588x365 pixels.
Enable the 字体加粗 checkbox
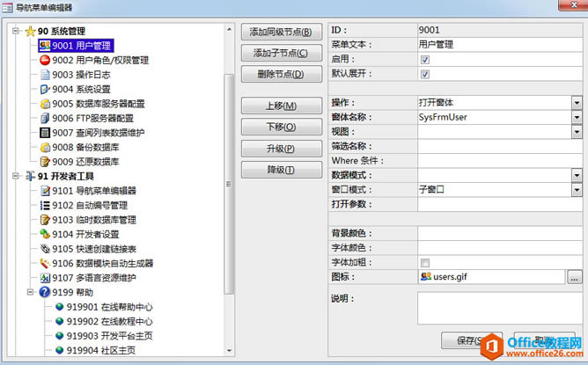[425, 263]
